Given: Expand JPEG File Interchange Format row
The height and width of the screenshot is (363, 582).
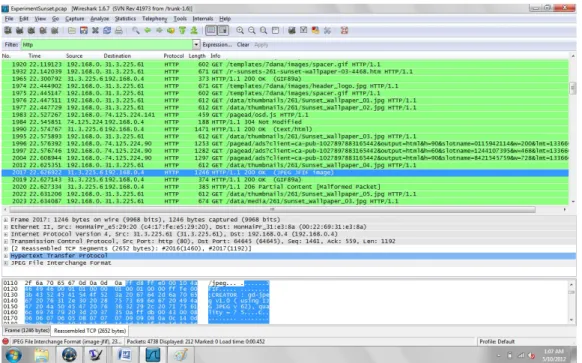Looking at the screenshot, I should coord(6,263).
